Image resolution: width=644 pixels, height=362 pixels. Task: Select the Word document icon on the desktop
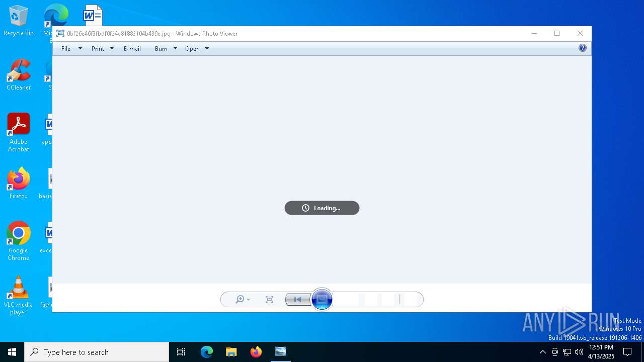93,15
